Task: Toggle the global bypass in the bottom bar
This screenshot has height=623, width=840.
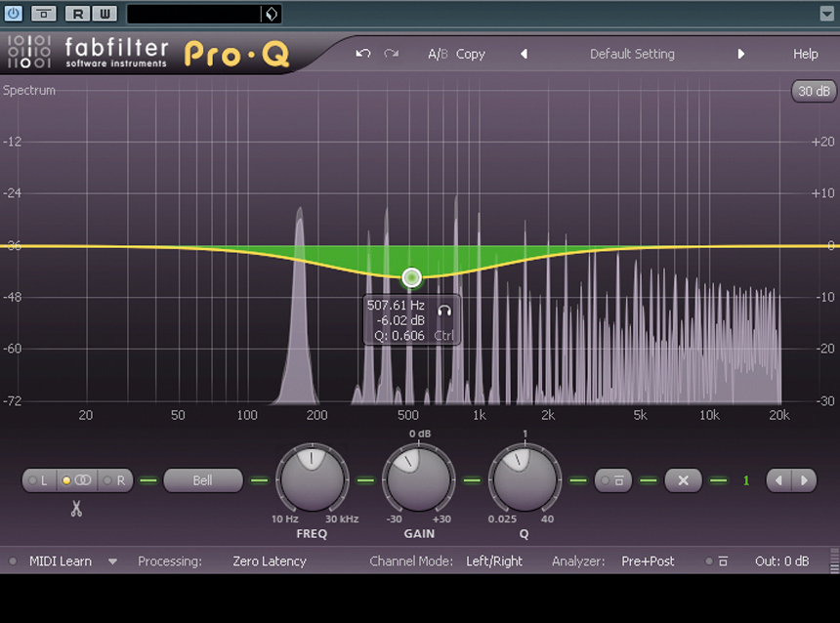Action: coord(717,561)
